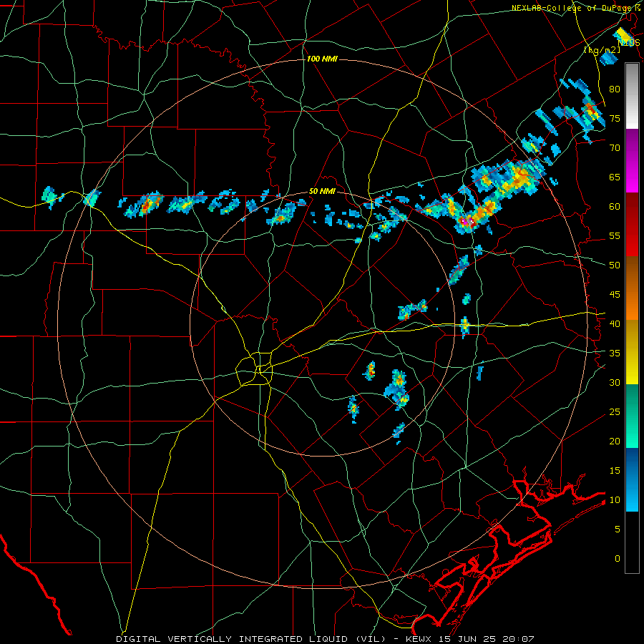Select the legend value 50
The image size is (644, 644).
point(615,265)
